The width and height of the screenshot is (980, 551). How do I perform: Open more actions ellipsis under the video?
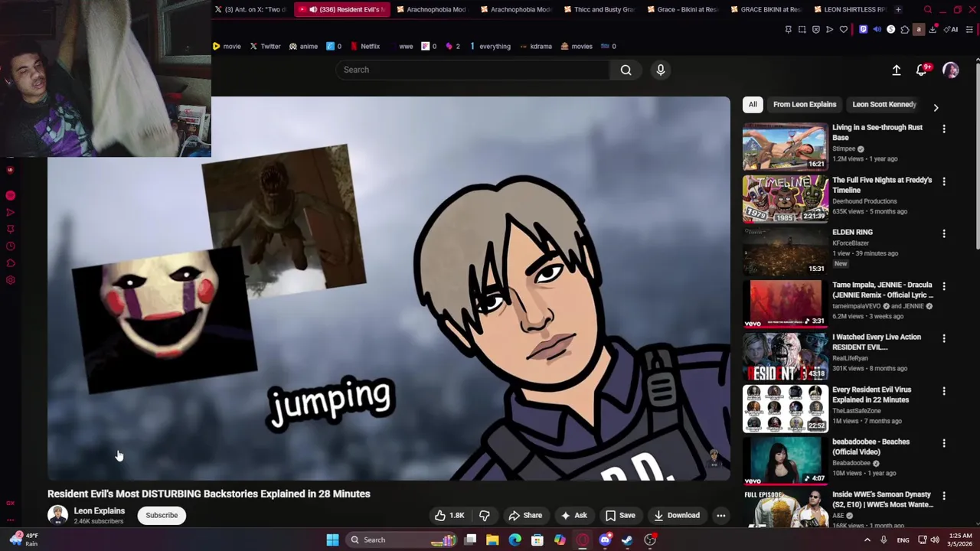(x=720, y=516)
